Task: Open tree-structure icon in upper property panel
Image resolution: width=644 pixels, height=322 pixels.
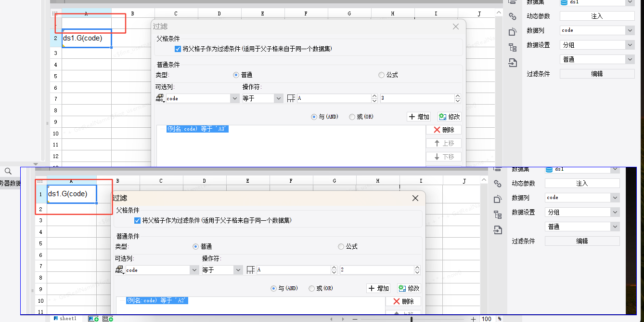Action: [512, 47]
